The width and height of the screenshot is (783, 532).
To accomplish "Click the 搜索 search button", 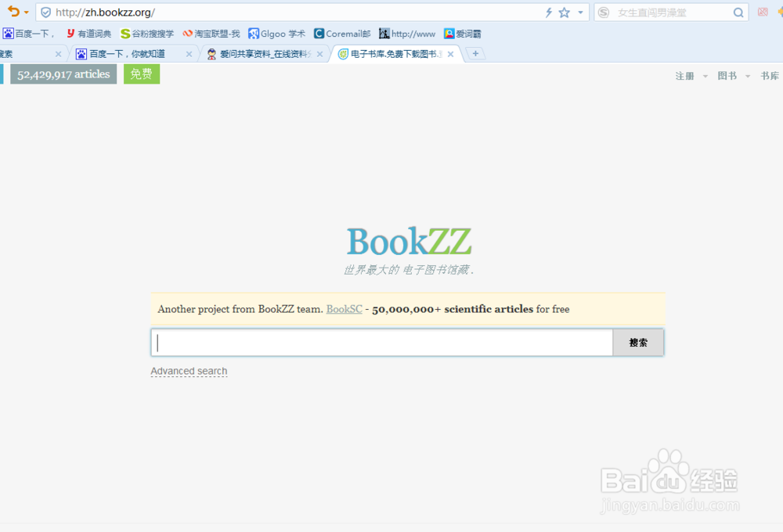I will point(638,343).
